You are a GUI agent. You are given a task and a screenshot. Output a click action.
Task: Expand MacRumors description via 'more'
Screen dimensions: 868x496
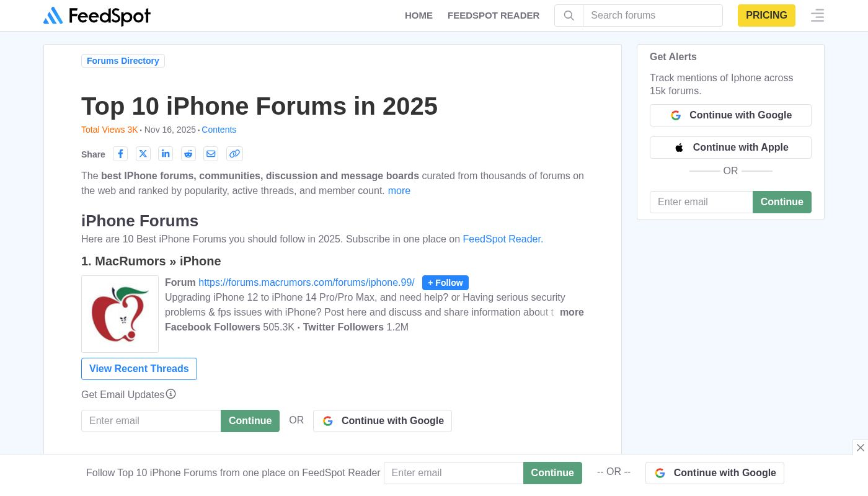tap(571, 312)
